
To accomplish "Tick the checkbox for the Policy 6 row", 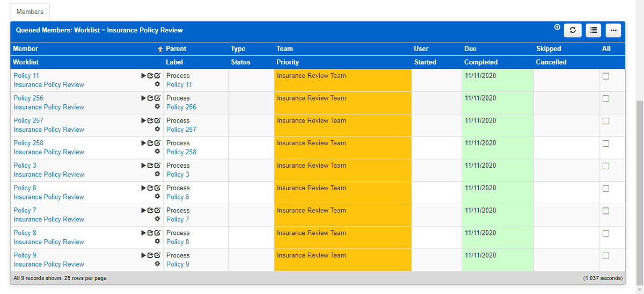I will [x=606, y=189].
